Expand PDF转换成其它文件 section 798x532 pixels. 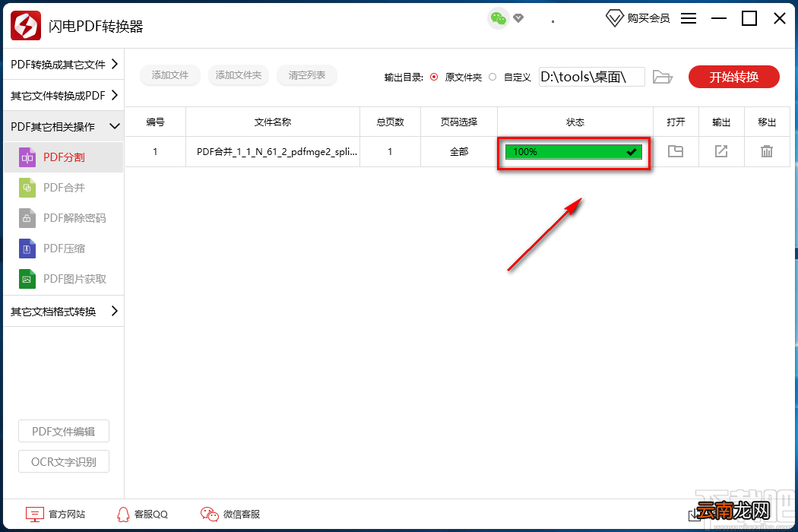[64, 64]
